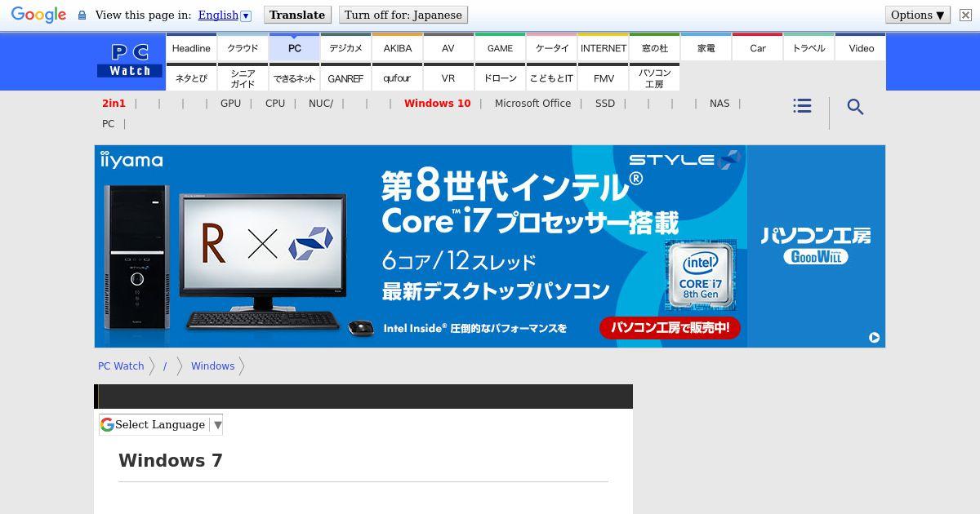Open the FMV tab
980x514 pixels.
pos(603,78)
